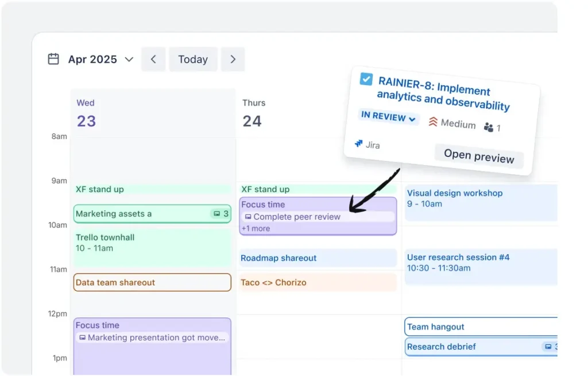Viewport: 588px width, 376px height.
Task: Open the Apr 2025 date picker dropdown
Action: (x=129, y=59)
